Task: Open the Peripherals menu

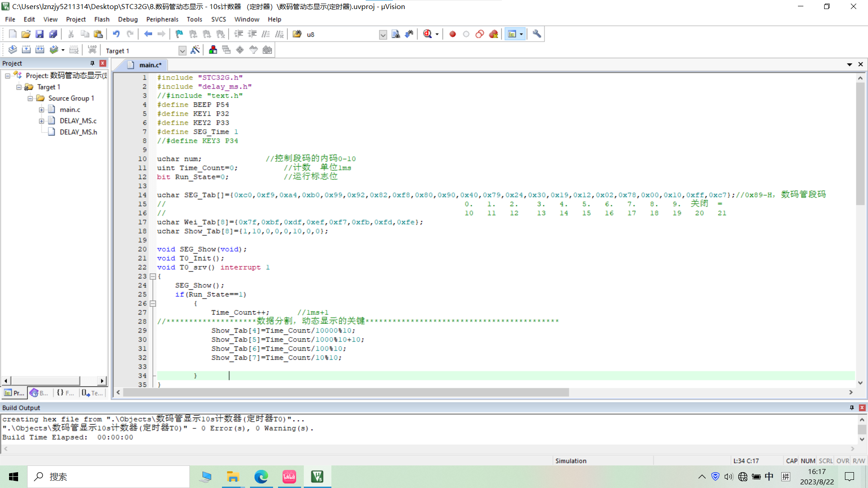Action: pyautogui.click(x=162, y=19)
